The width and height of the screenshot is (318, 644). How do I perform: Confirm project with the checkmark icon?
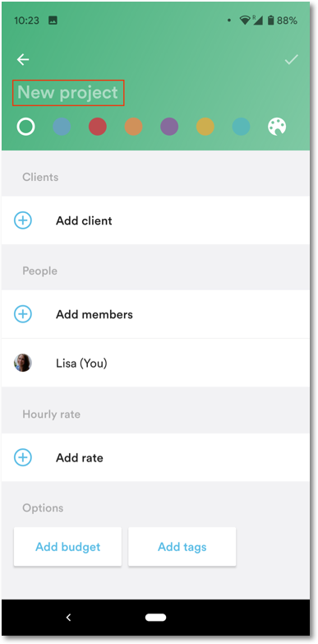(x=292, y=59)
